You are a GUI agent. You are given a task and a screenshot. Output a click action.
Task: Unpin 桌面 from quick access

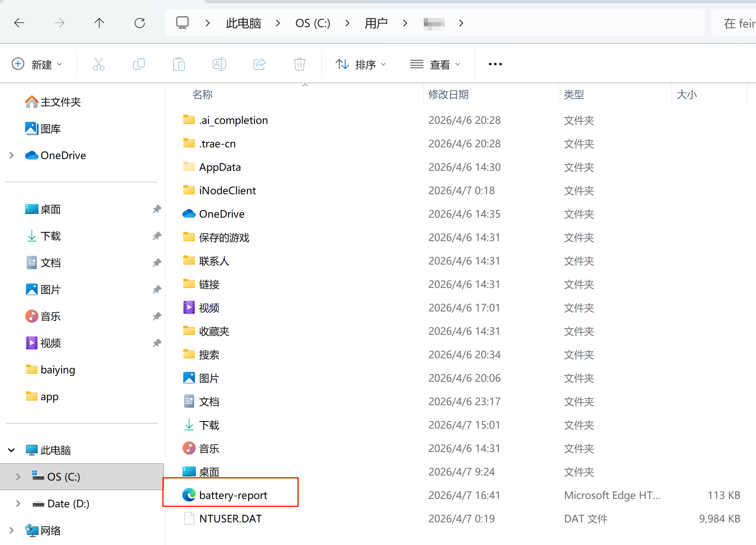(157, 209)
